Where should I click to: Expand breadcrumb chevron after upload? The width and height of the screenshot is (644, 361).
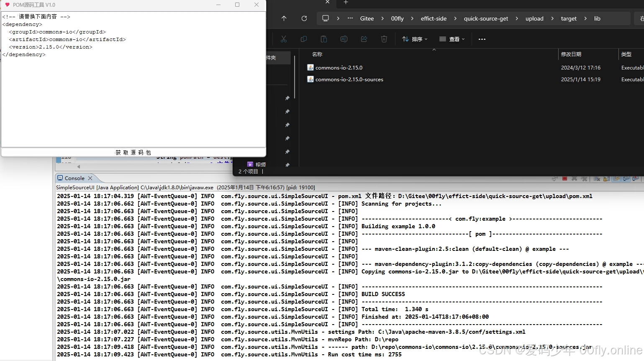tap(552, 18)
